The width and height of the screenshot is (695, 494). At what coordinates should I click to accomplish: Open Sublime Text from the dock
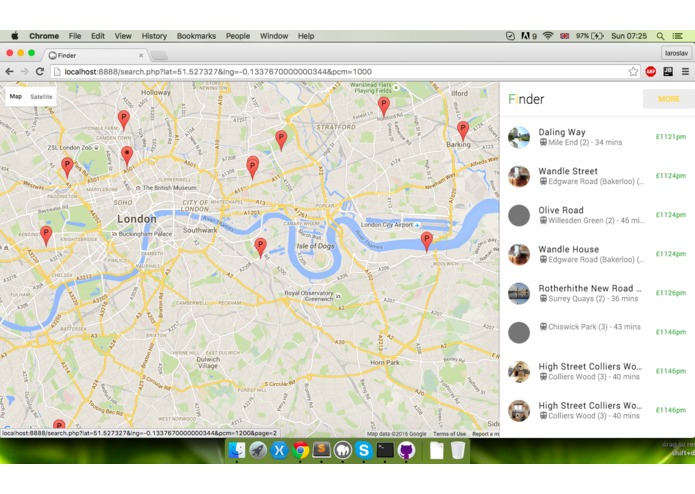click(322, 451)
